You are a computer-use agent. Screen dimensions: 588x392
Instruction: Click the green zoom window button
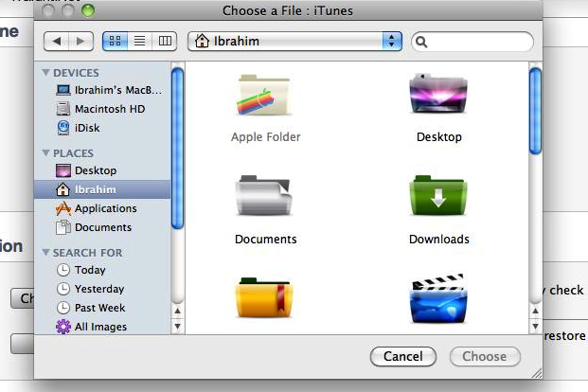pyautogui.click(x=88, y=10)
